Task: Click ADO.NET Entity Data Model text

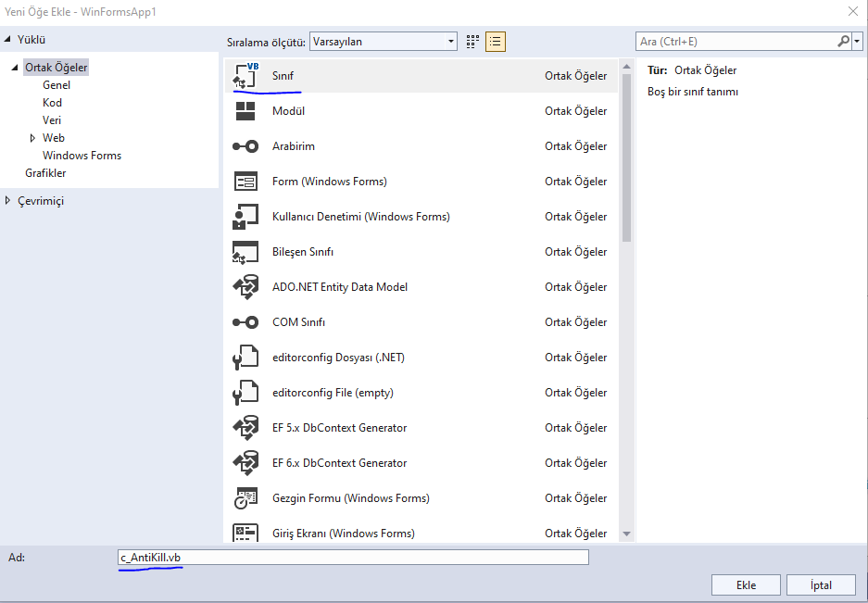Action: coord(340,287)
